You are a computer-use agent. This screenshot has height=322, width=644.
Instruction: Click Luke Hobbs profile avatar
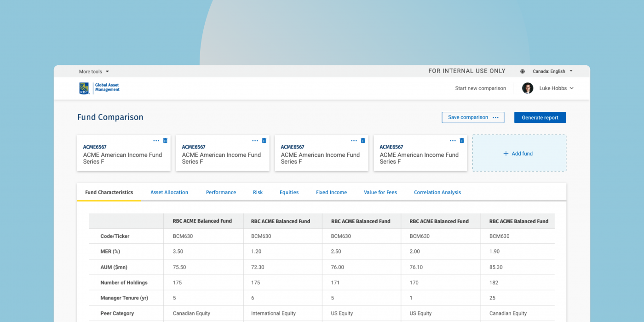coord(528,88)
